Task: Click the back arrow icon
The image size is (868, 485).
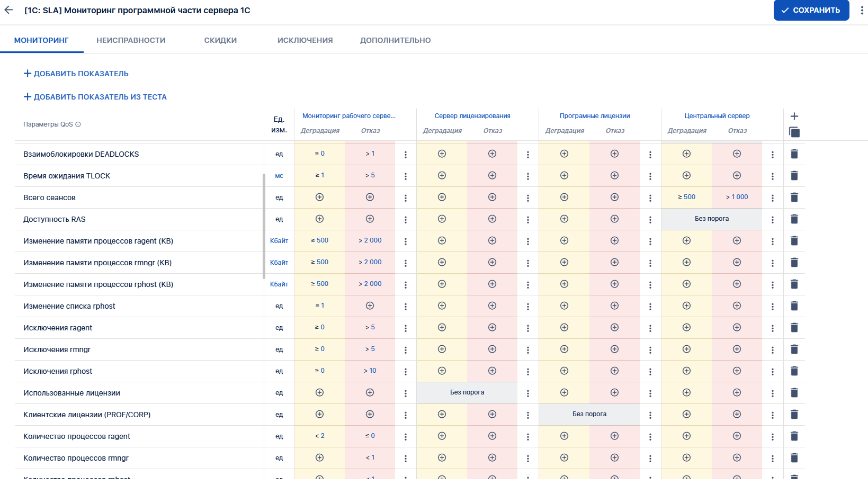Action: pos(8,10)
